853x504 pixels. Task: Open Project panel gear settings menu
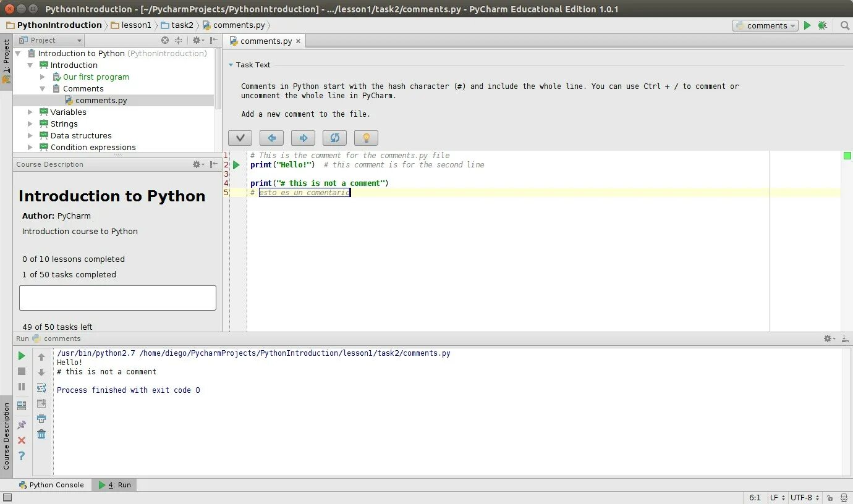click(198, 40)
